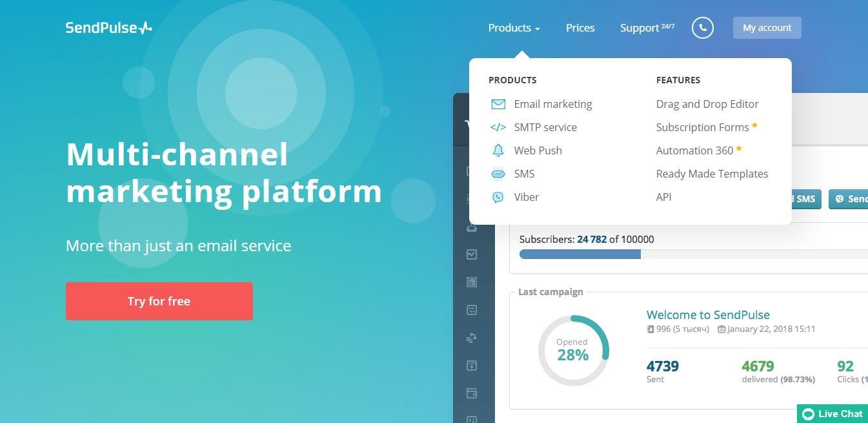Screen dimensions: 868x423
Task: Click the 4679 delivered value
Action: coord(758,366)
